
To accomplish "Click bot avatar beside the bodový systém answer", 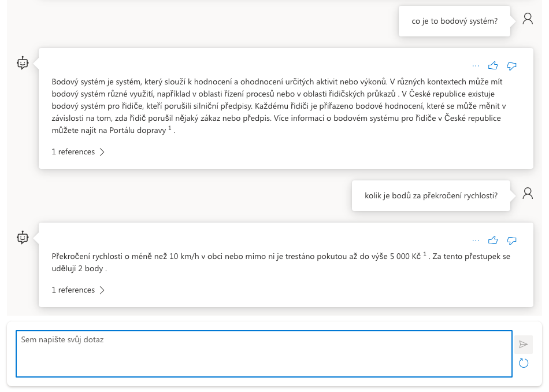I will (x=23, y=63).
